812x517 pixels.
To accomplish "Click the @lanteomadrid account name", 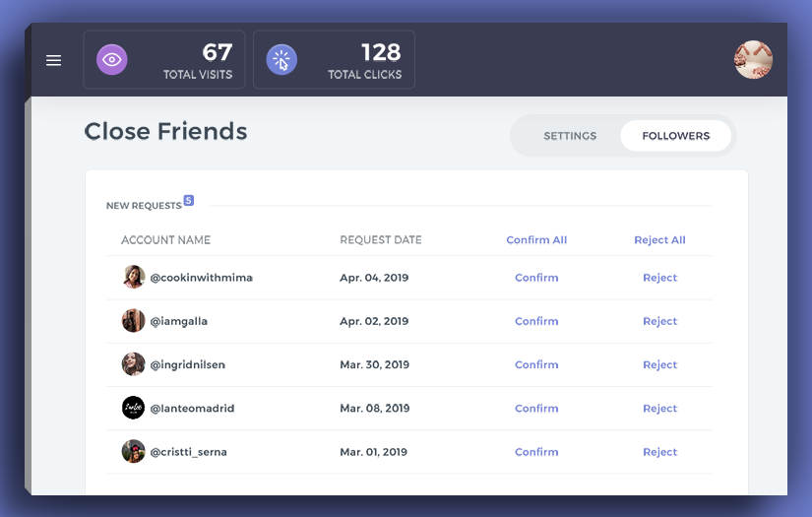I will [192, 409].
